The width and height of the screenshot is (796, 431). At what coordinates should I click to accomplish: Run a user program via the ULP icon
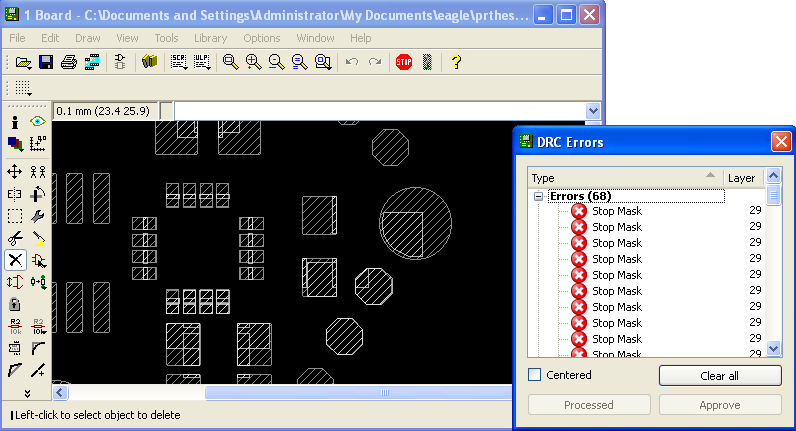[x=202, y=62]
